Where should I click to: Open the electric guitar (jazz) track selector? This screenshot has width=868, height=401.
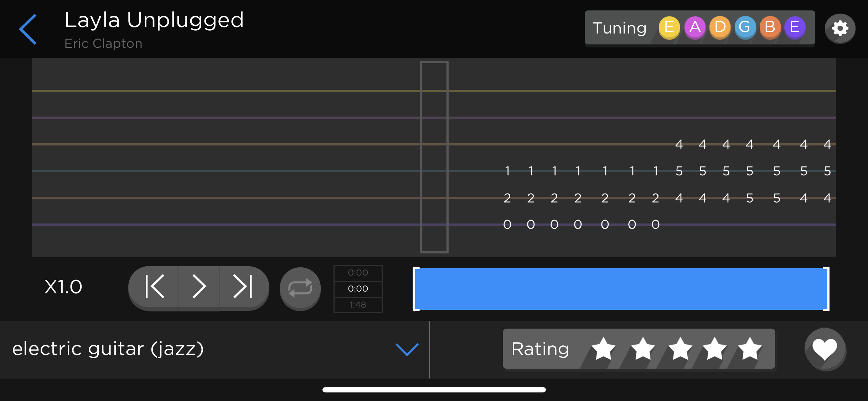pyautogui.click(x=108, y=349)
